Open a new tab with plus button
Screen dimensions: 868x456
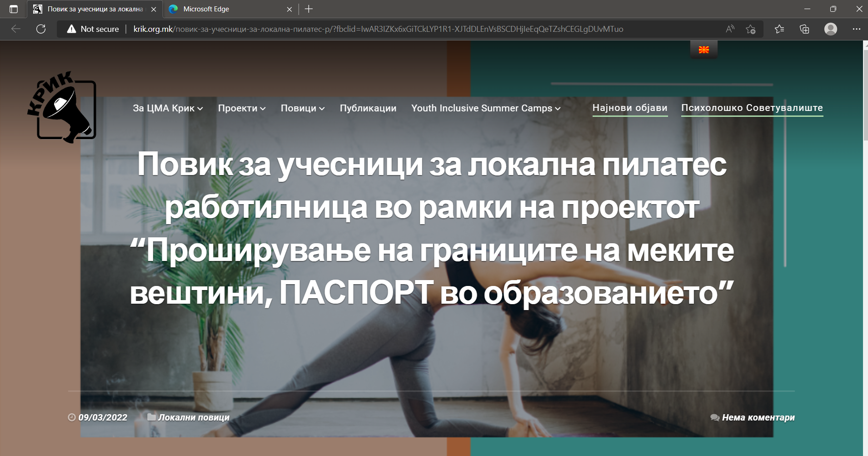point(309,9)
